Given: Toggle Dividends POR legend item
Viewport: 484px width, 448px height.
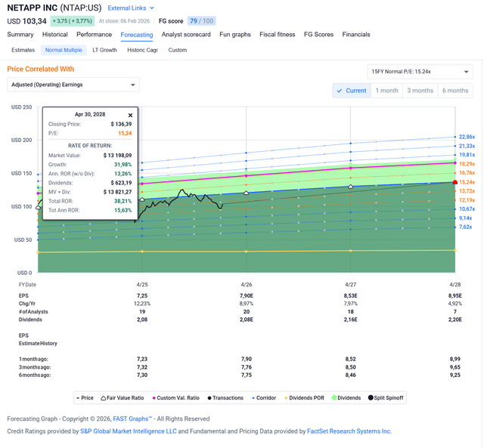Looking at the screenshot, I should [304, 397].
